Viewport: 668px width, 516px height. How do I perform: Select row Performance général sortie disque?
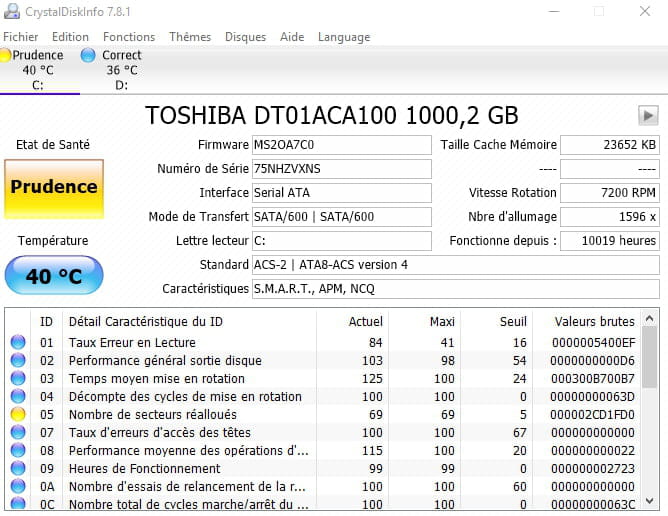(323, 360)
